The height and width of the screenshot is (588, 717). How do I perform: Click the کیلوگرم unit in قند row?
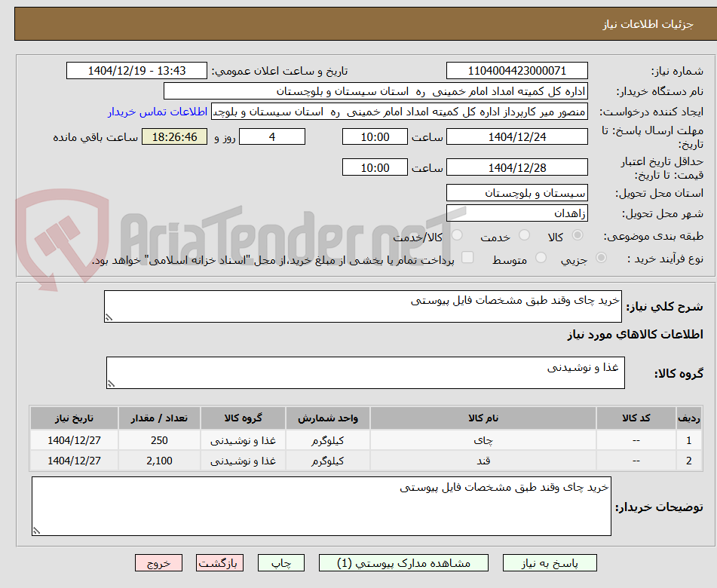tap(328, 461)
